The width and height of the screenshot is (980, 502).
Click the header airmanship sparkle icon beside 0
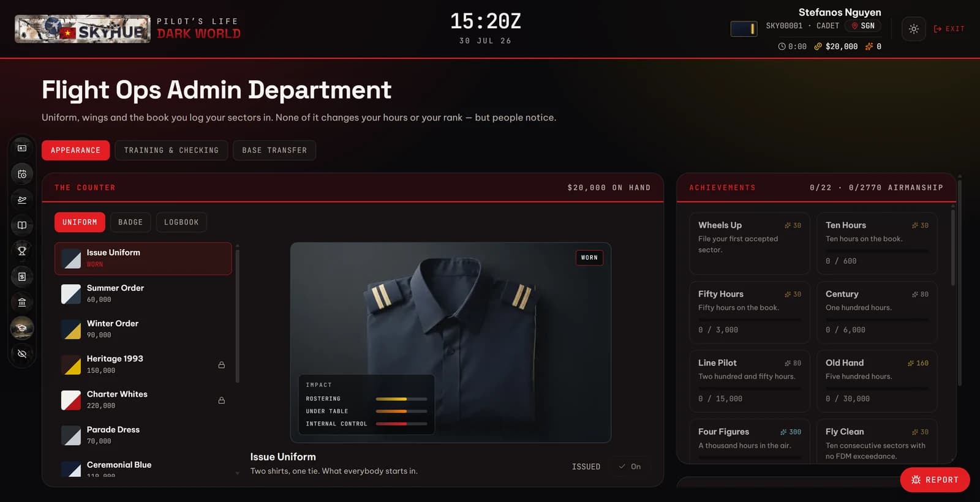point(869,47)
